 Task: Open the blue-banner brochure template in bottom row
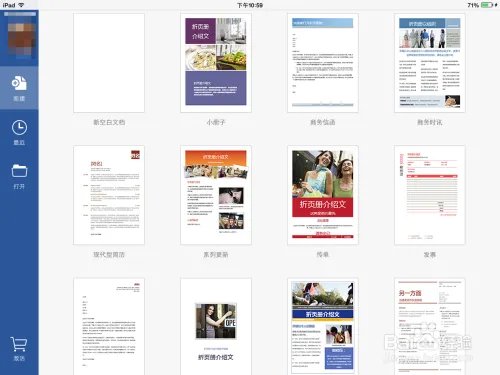(x=323, y=326)
